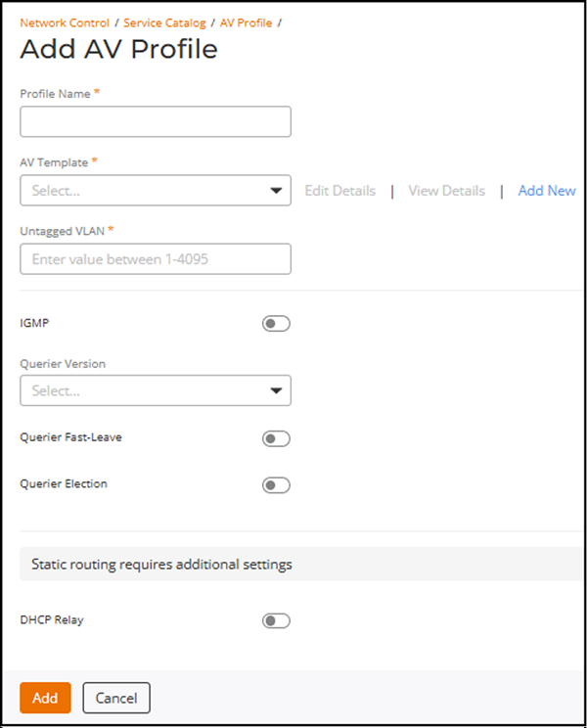Viewport: 587px width, 728px height.
Task: Click the Cancel button
Action: 116,698
